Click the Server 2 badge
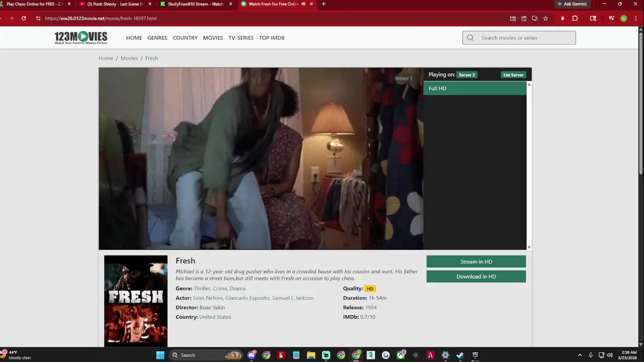644x362 pixels. click(467, 75)
